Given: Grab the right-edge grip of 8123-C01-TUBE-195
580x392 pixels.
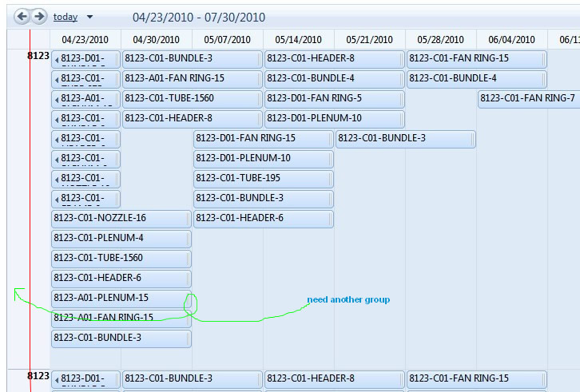Looking at the screenshot, I should coord(331,180).
